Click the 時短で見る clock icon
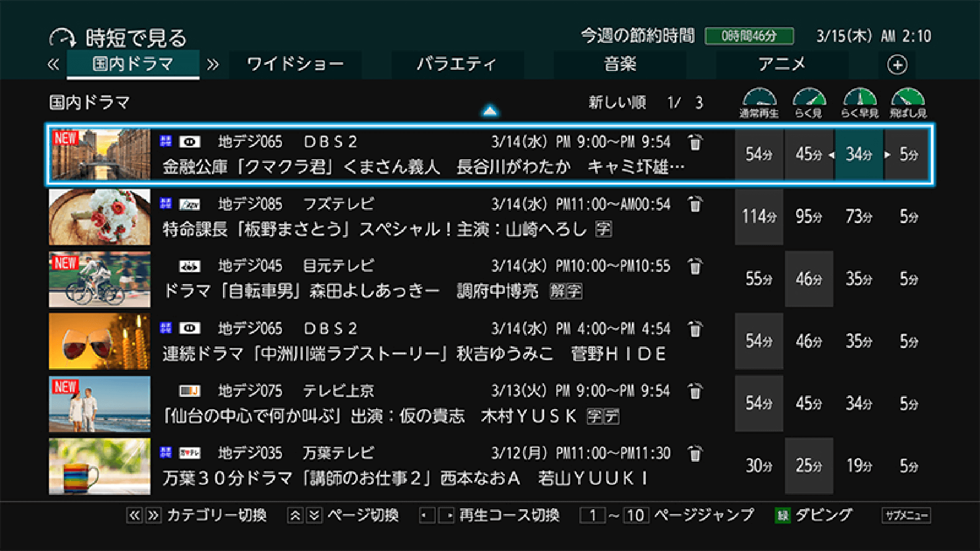The width and height of the screenshot is (980, 551). [62, 38]
